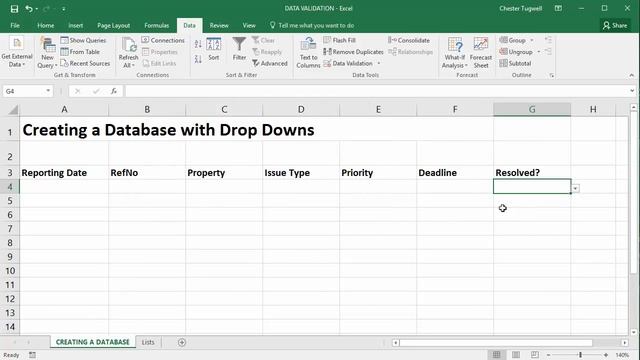Click the Save icon in quick access toolbar
Viewport: 640px width, 360px height.
pyautogui.click(x=14, y=9)
